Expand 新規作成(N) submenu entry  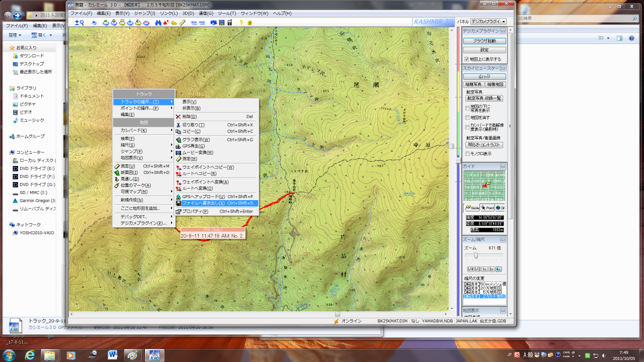(x=144, y=200)
